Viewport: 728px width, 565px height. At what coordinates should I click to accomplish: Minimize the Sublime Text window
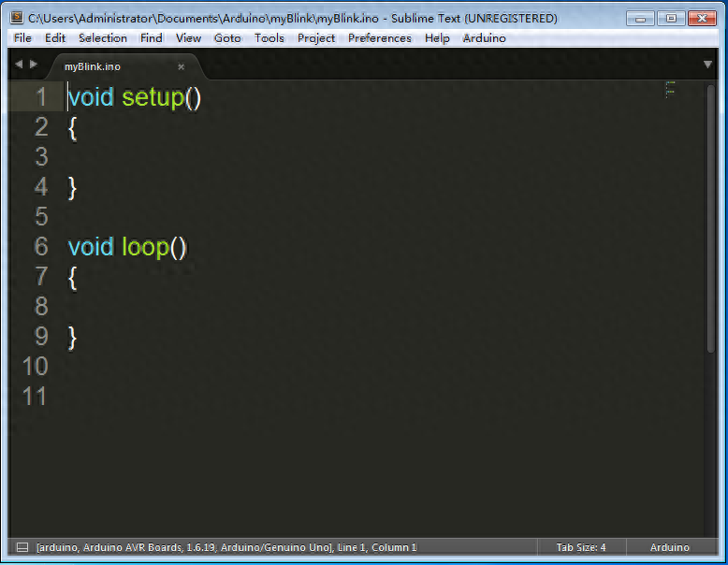click(640, 19)
